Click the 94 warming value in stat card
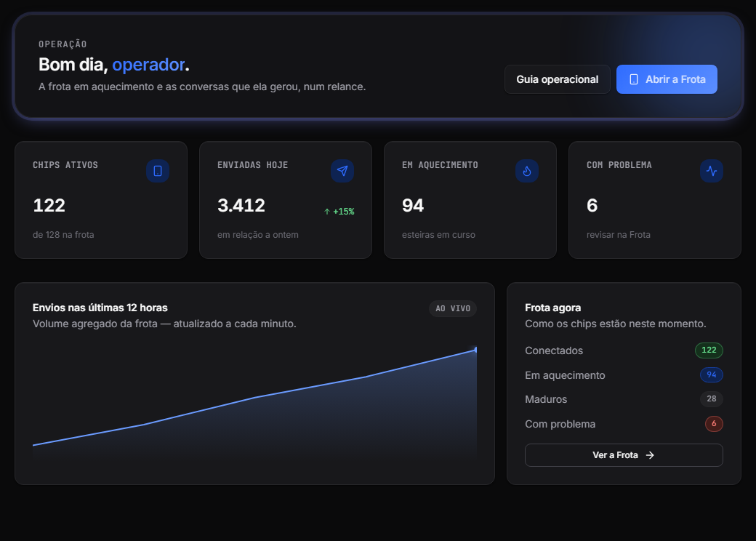This screenshot has width=756, height=541. pyautogui.click(x=413, y=205)
